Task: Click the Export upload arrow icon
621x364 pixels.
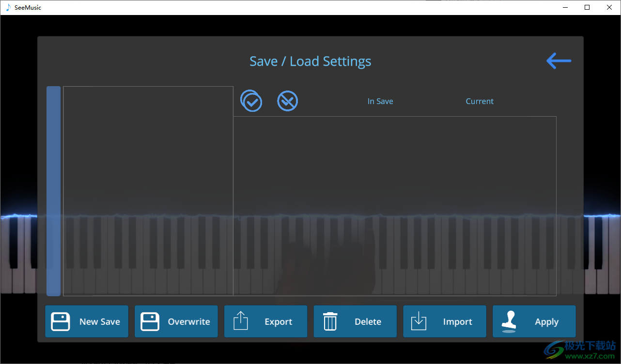Action: click(x=239, y=321)
